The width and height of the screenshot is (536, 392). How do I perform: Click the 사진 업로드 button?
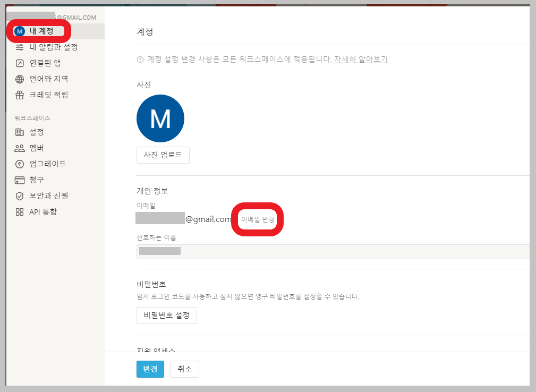coord(163,155)
